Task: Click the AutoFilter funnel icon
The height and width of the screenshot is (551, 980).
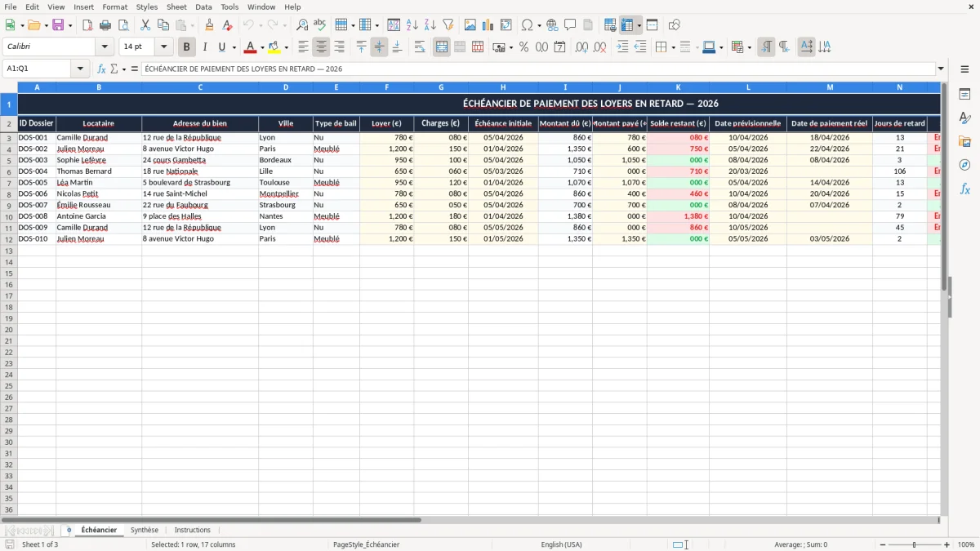Action: click(x=448, y=25)
